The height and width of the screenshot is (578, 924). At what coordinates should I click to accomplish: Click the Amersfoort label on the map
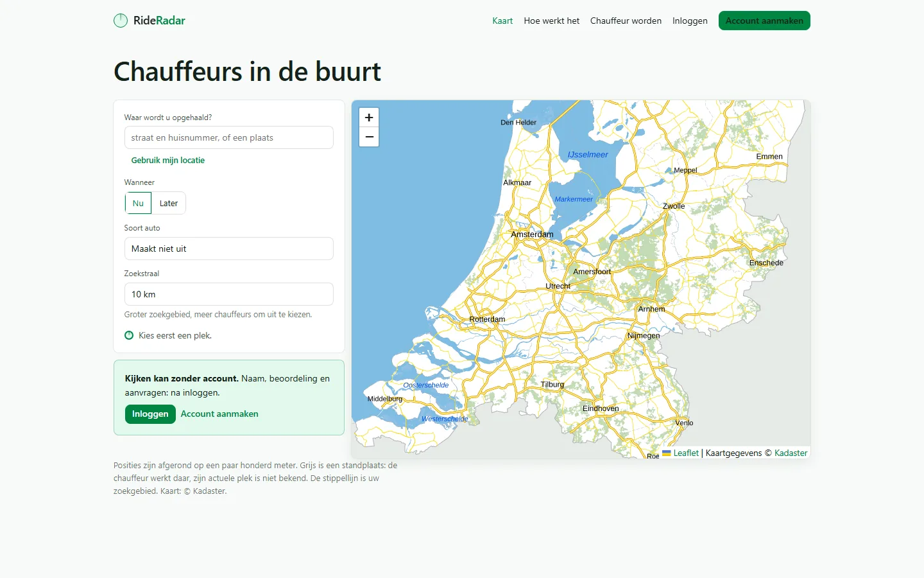592,272
